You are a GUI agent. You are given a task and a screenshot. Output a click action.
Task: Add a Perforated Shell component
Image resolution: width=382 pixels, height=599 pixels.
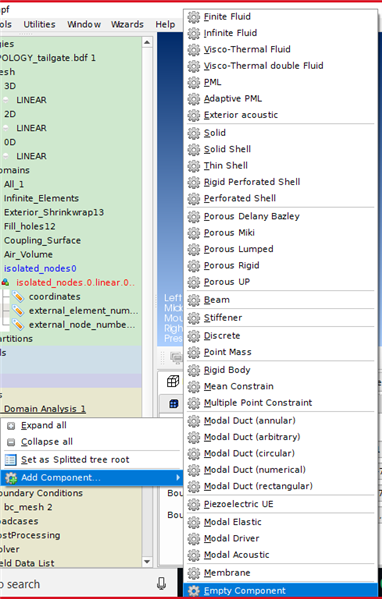click(281, 199)
